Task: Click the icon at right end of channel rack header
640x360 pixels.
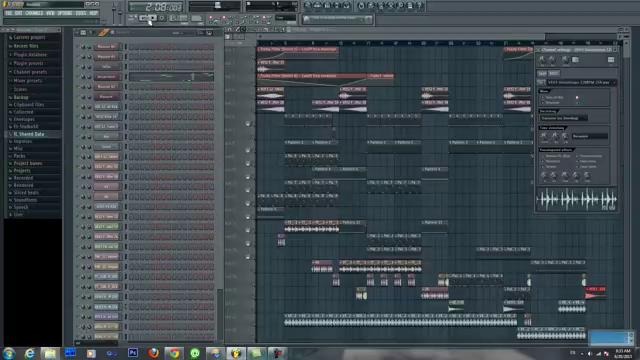Action: (209, 33)
